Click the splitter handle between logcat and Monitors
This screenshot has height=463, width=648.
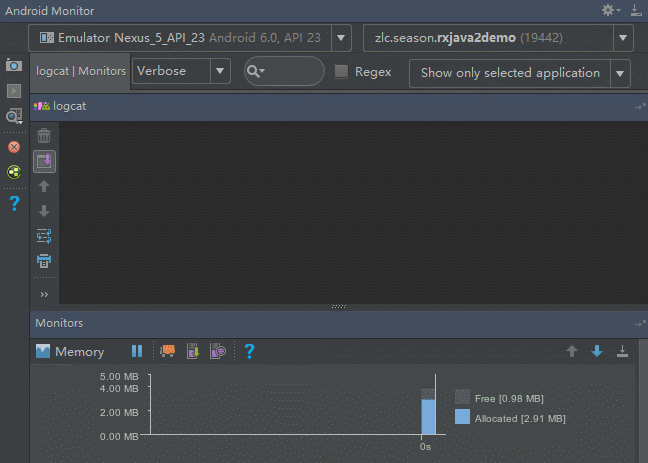[339, 307]
